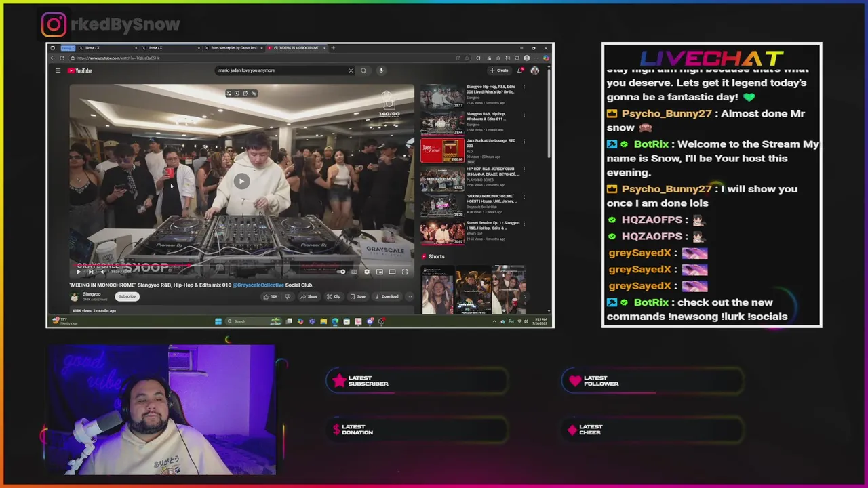Click the large center play overlay on the video
The width and height of the screenshot is (868, 488).
click(x=241, y=181)
